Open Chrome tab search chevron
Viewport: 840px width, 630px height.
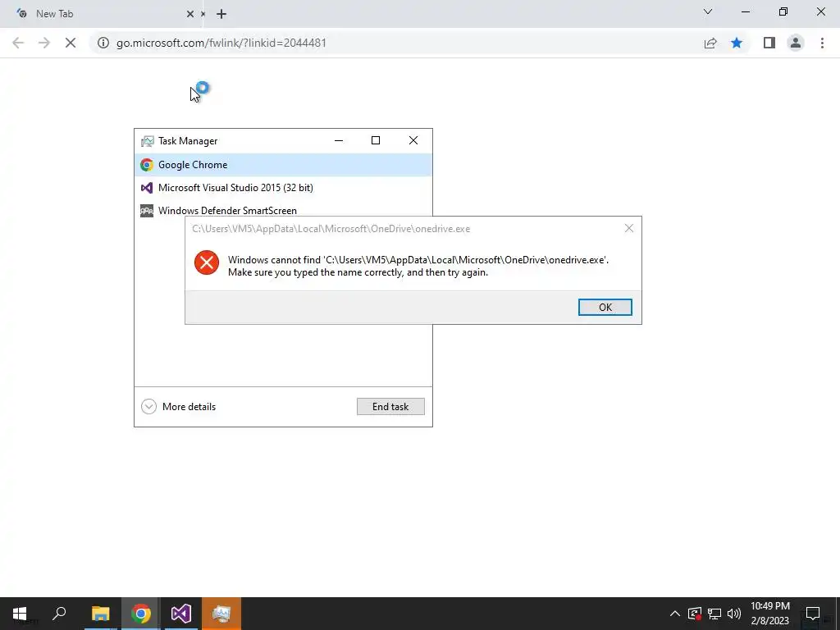tap(708, 11)
